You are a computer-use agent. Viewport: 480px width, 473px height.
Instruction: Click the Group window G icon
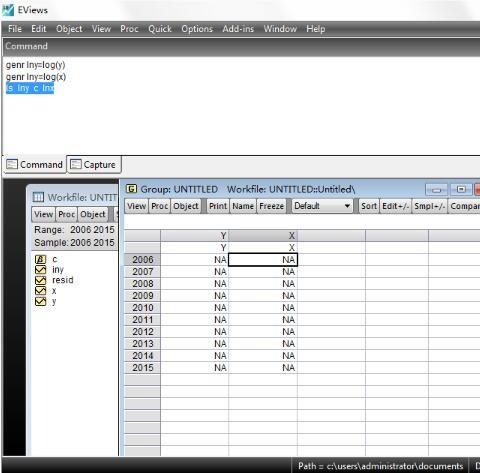131,189
